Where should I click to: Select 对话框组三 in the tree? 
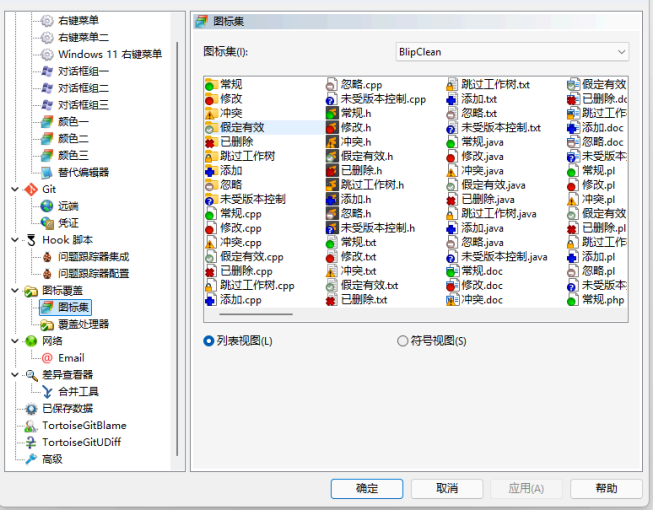pyautogui.click(x=84, y=105)
